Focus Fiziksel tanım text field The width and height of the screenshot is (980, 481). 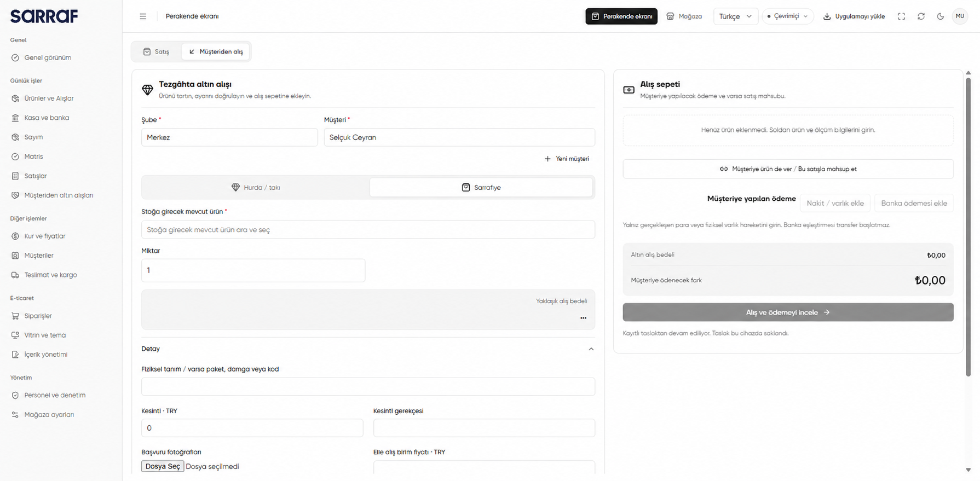368,387
